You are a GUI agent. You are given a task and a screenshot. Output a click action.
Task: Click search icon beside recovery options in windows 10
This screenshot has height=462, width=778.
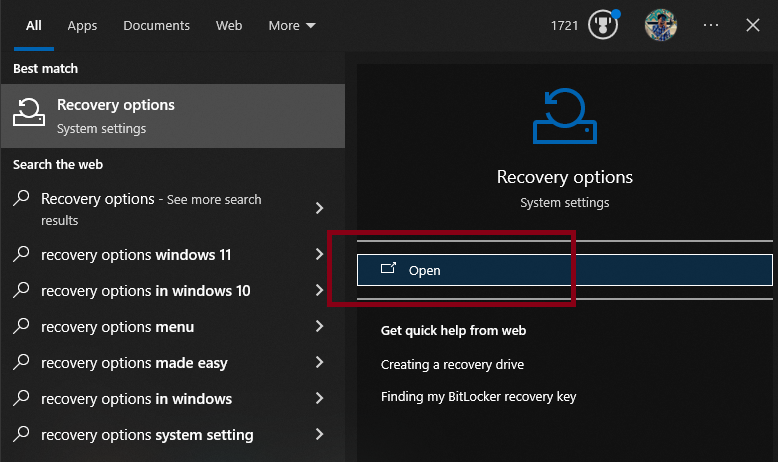point(21,290)
